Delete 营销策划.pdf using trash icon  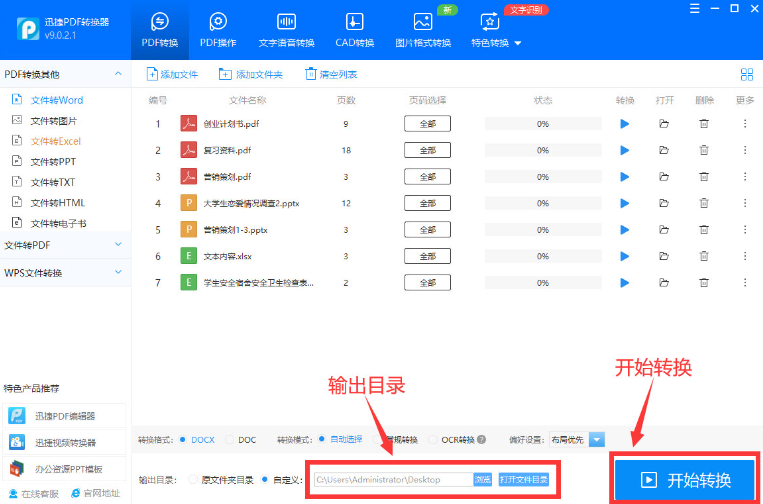(x=704, y=177)
